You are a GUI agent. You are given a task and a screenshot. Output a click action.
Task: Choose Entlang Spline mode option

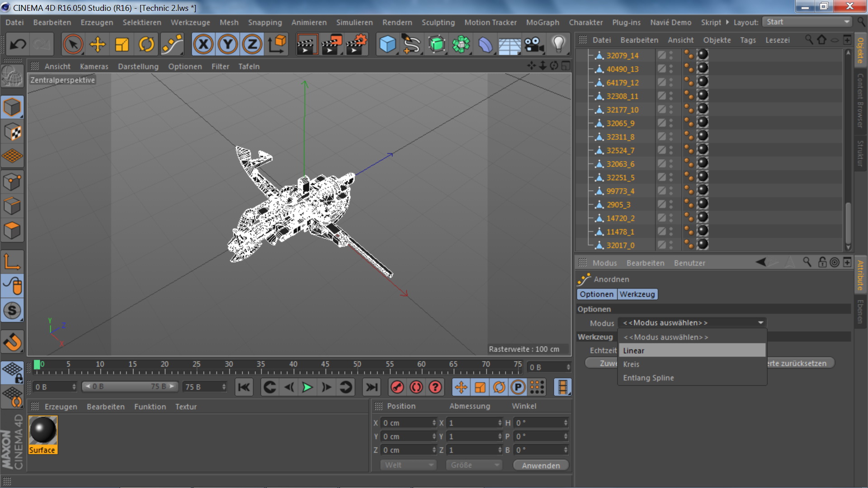click(x=692, y=378)
